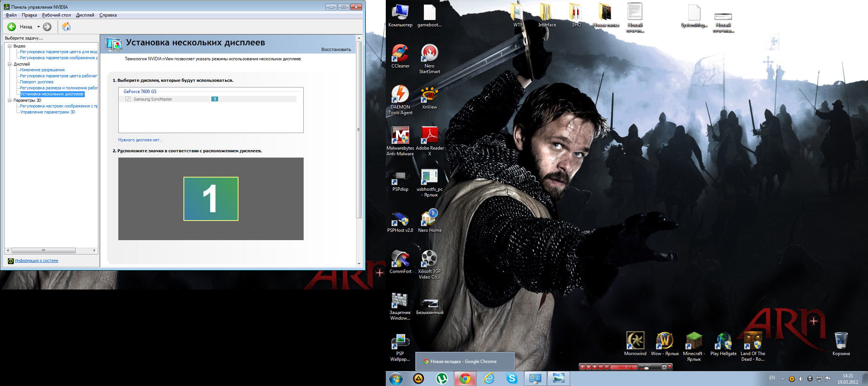Select Изменение разрешения in task tree
Viewport: 868px width, 386px height.
click(42, 70)
